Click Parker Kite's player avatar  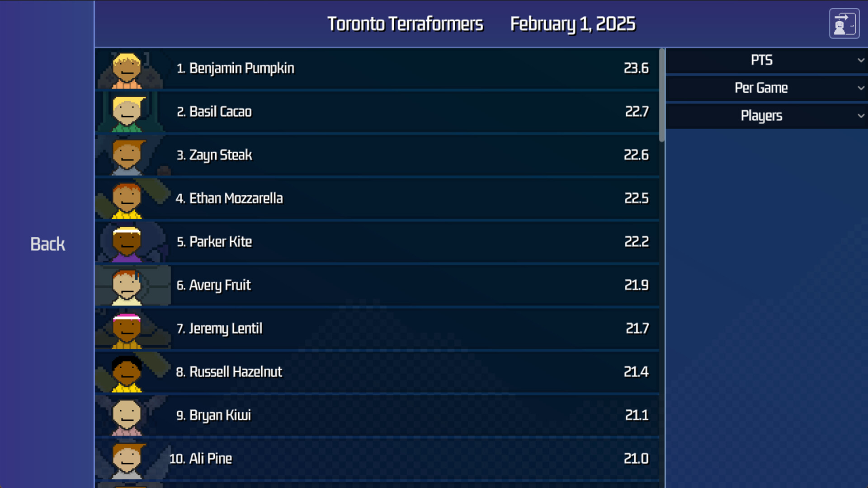tap(127, 243)
